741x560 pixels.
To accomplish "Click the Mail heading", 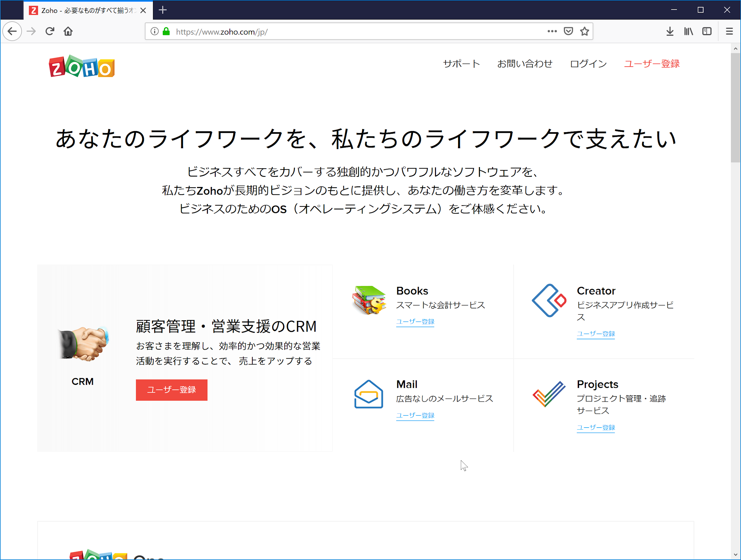I will [407, 384].
